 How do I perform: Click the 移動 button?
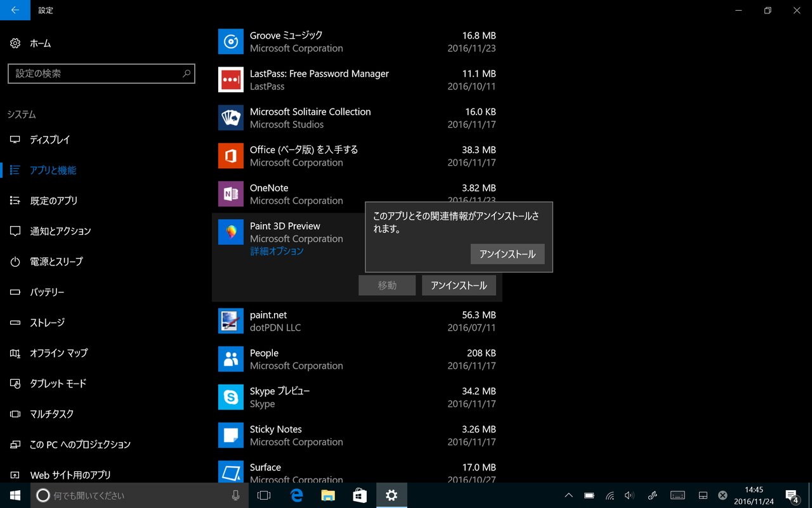(x=387, y=286)
